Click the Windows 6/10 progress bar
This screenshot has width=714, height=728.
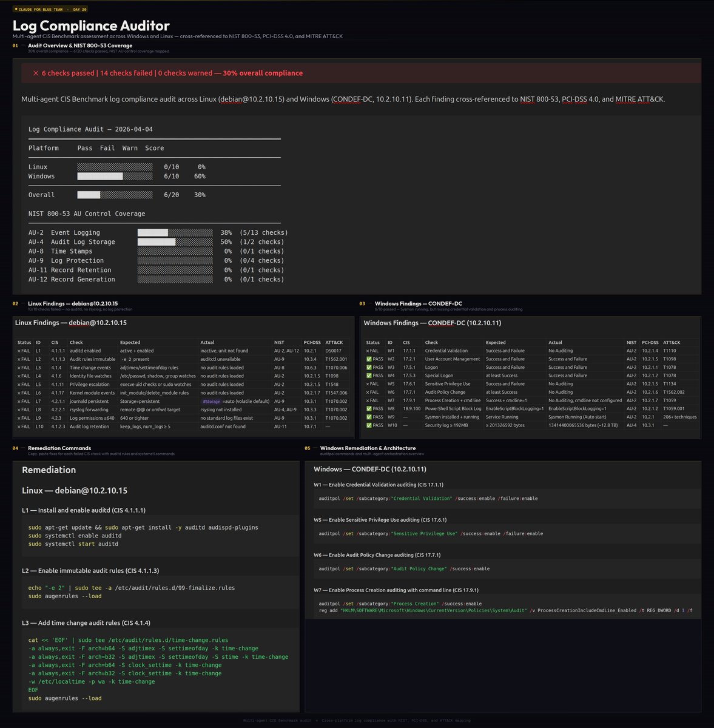[x=115, y=177]
